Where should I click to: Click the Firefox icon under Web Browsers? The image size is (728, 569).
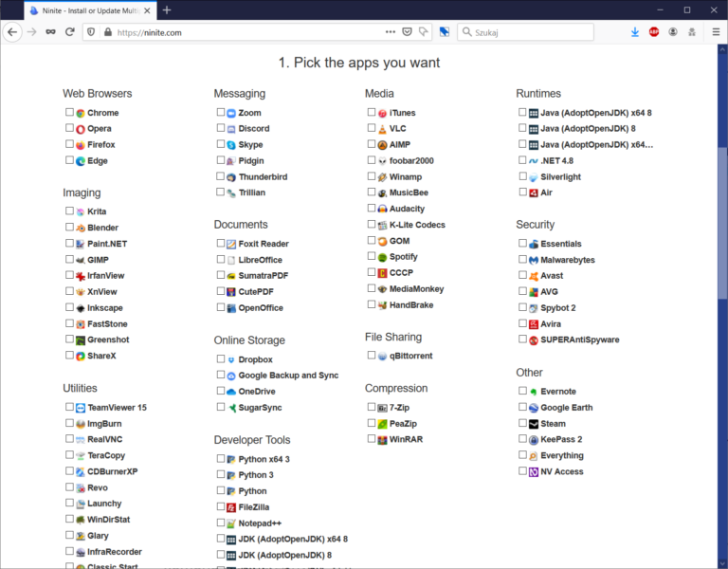point(81,145)
